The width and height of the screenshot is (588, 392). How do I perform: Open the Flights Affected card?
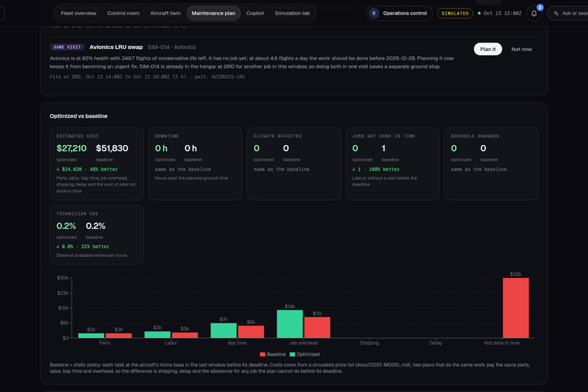tap(294, 164)
